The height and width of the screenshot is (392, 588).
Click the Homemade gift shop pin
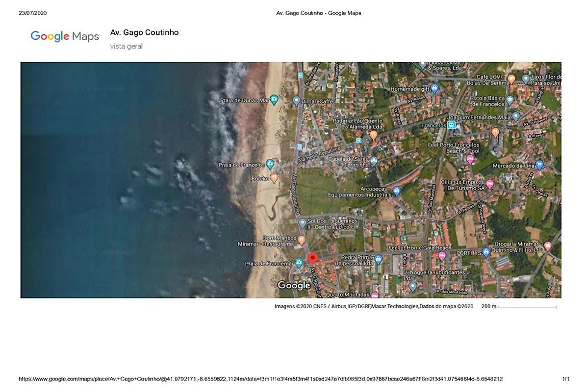(435, 88)
